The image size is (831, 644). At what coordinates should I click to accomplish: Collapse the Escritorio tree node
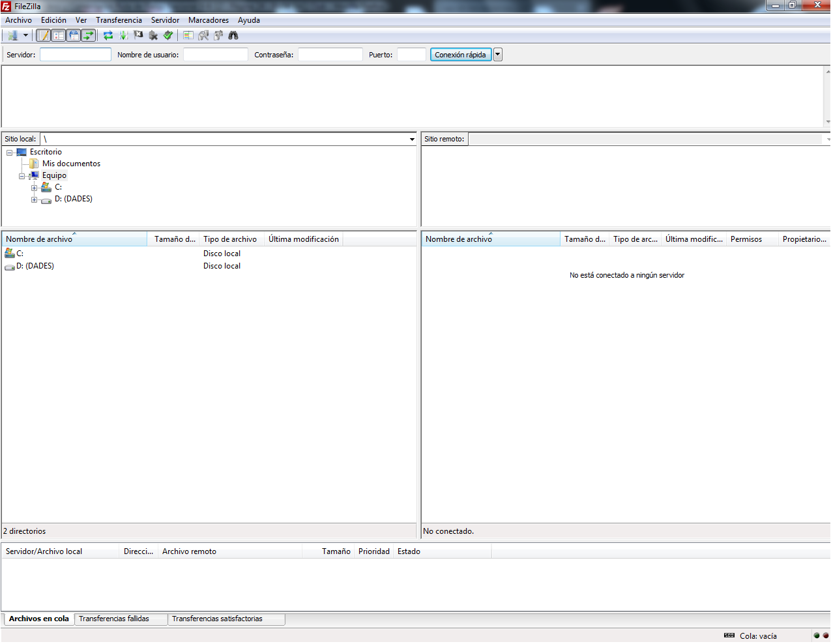point(10,153)
